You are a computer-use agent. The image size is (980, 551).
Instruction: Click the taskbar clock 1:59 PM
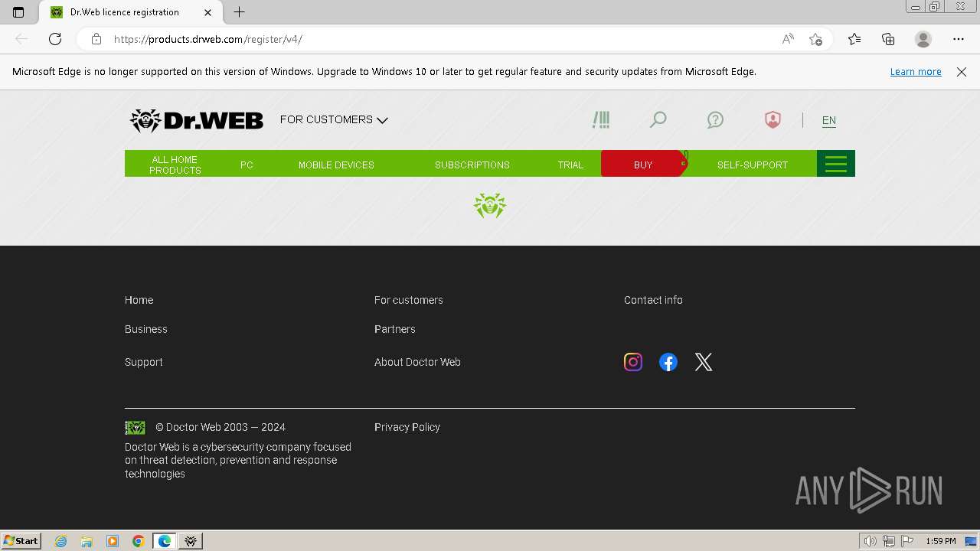(941, 541)
